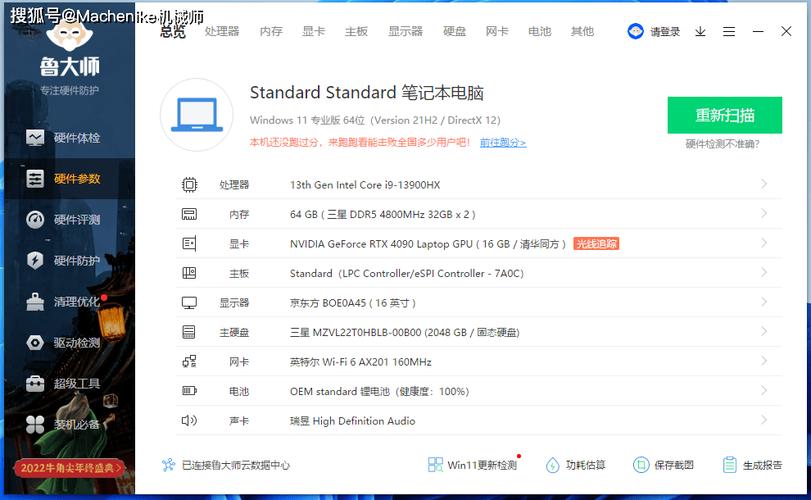Expand the battery row chevron

tap(764, 390)
